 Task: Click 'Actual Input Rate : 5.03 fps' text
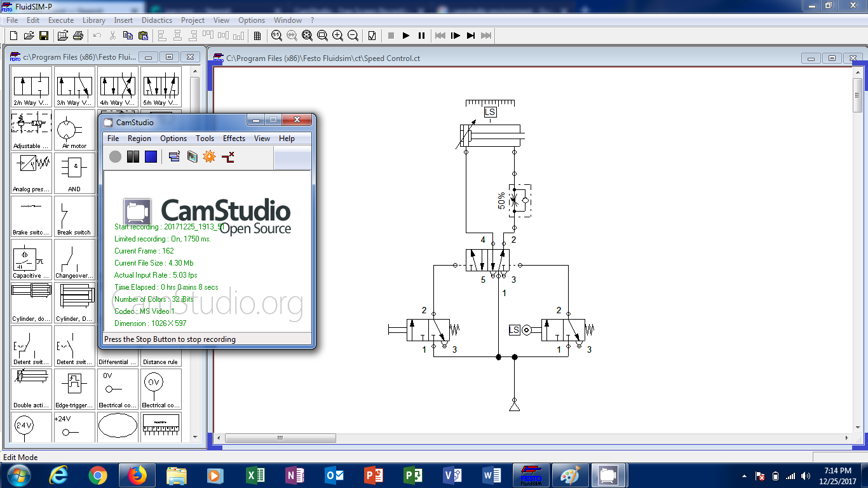pyautogui.click(x=156, y=275)
